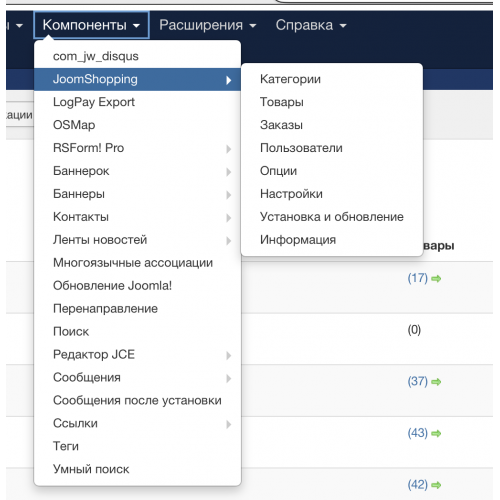500x500 pixels.
Task: Expand Баннерок submenu arrow
Action: point(228,172)
